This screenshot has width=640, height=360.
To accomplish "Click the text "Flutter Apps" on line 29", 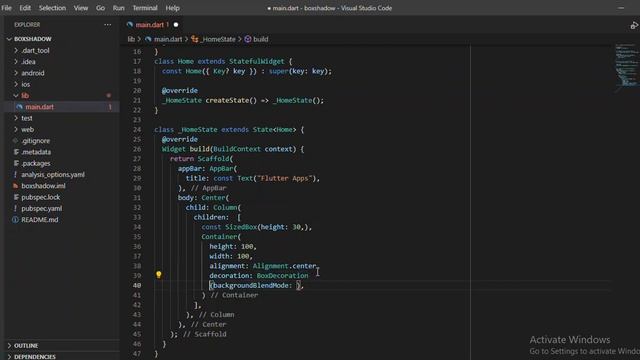I will [x=284, y=178].
